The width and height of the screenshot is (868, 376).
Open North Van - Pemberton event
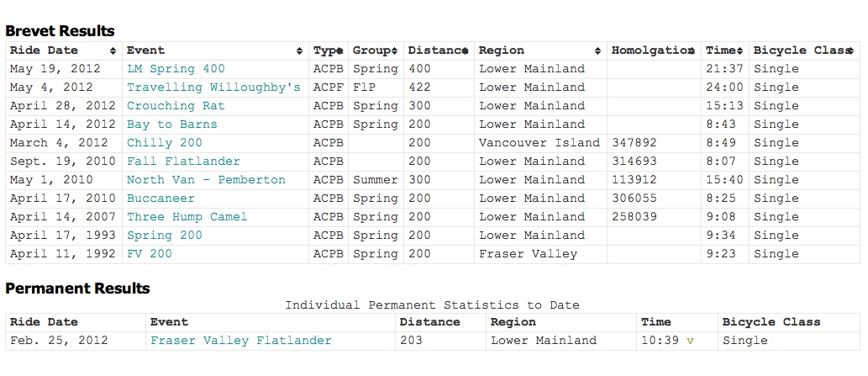pyautogui.click(x=206, y=180)
